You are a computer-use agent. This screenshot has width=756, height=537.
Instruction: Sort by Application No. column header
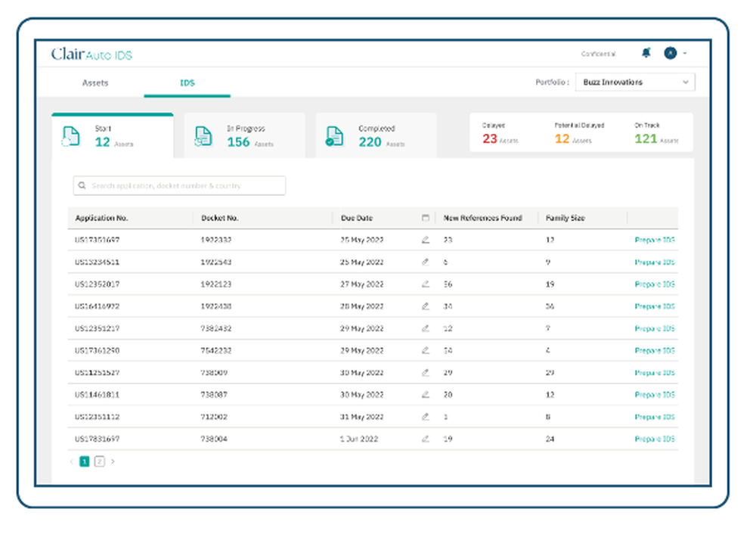tap(101, 218)
